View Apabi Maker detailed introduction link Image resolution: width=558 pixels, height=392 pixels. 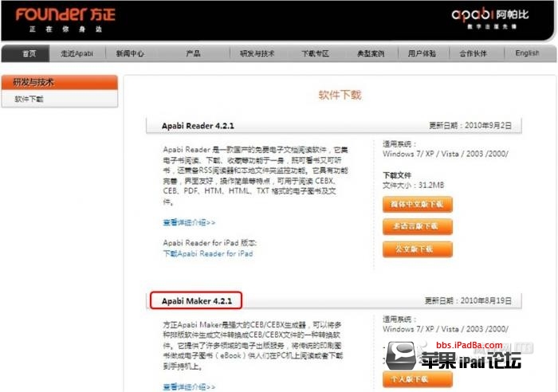click(189, 386)
